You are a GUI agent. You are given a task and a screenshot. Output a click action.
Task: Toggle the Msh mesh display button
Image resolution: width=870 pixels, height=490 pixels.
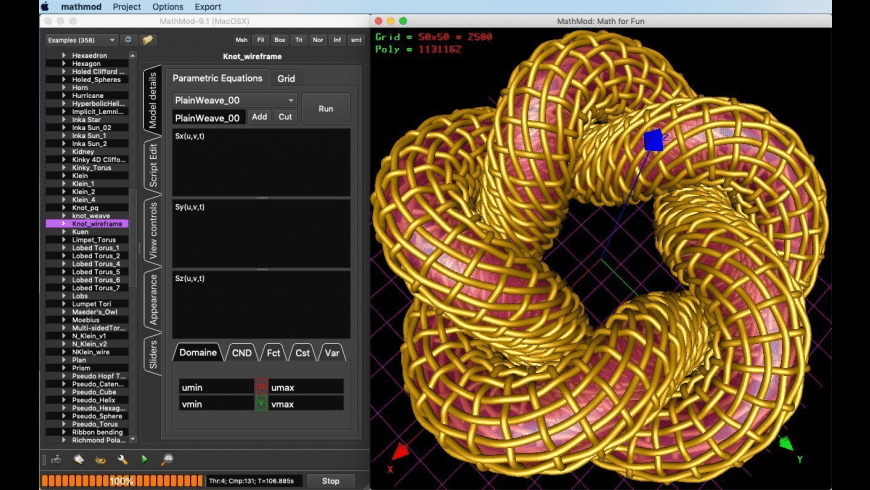(241, 40)
